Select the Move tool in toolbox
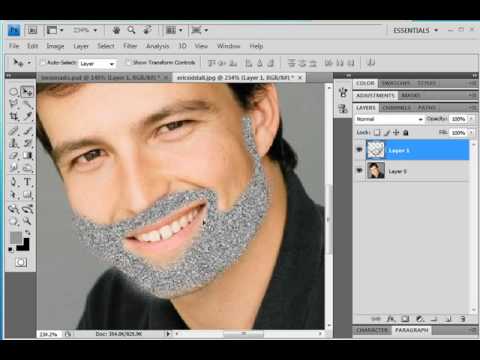This screenshot has height=360, width=480. (x=27, y=92)
